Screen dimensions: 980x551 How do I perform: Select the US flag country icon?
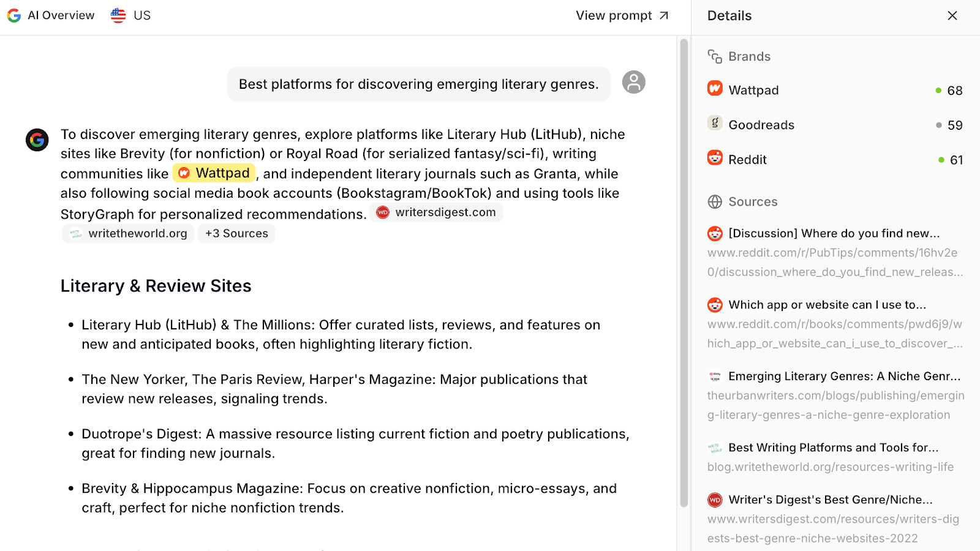[x=118, y=16]
